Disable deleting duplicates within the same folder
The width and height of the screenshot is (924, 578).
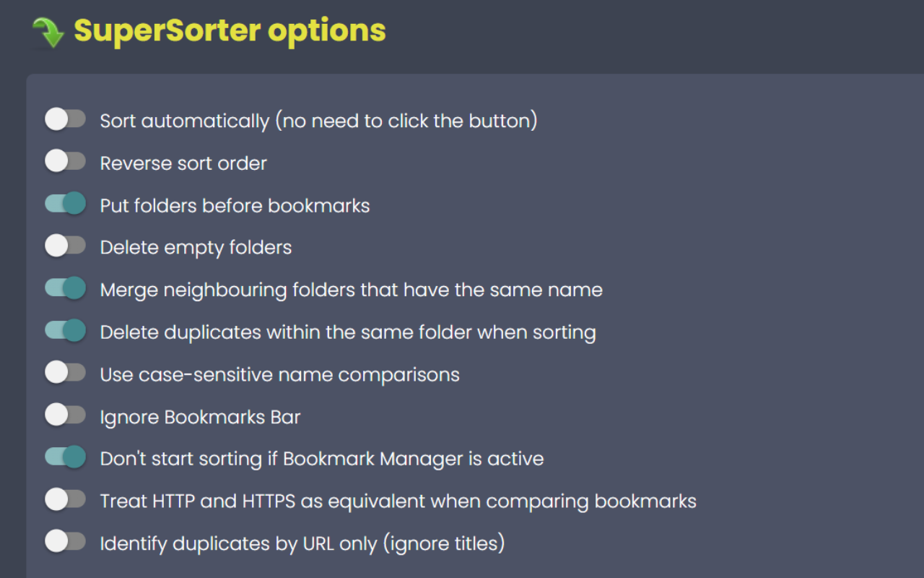[66, 330]
